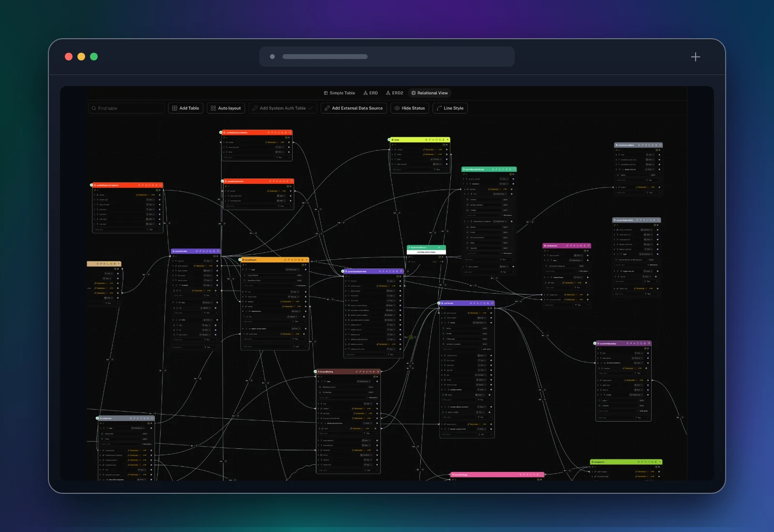774x532 pixels.
Task: Click the trash icon in parentGuardianProfile header
Action: pos(397,271)
